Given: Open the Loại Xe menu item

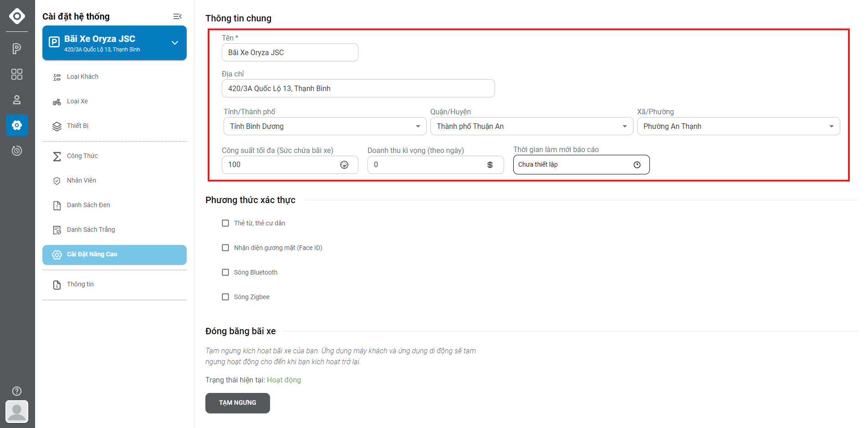Looking at the screenshot, I should coord(114,101).
